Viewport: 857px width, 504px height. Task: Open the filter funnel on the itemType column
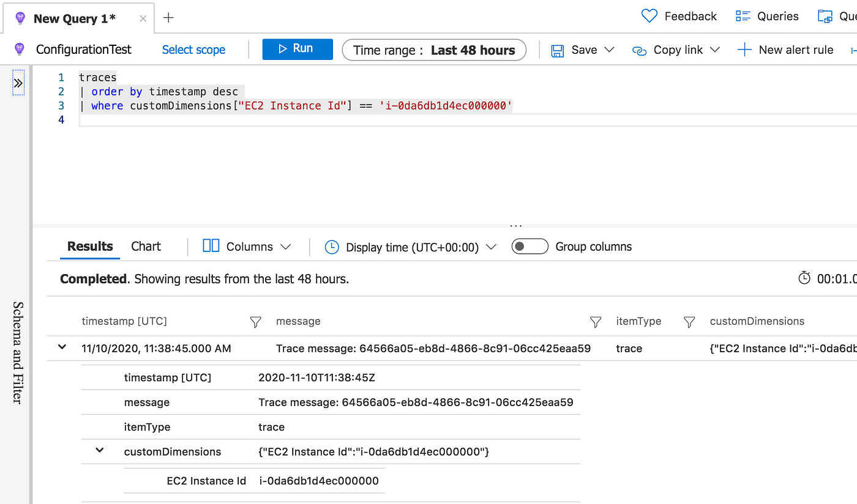pyautogui.click(x=689, y=322)
